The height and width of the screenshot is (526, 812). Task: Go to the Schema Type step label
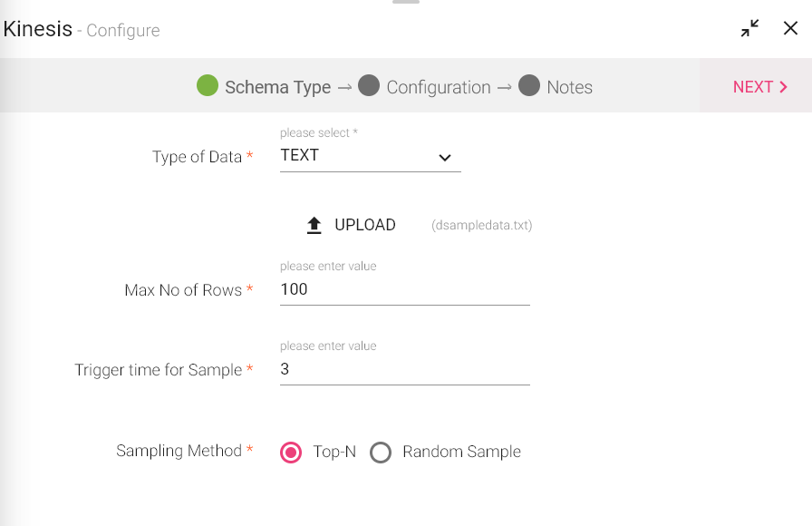[x=277, y=87]
